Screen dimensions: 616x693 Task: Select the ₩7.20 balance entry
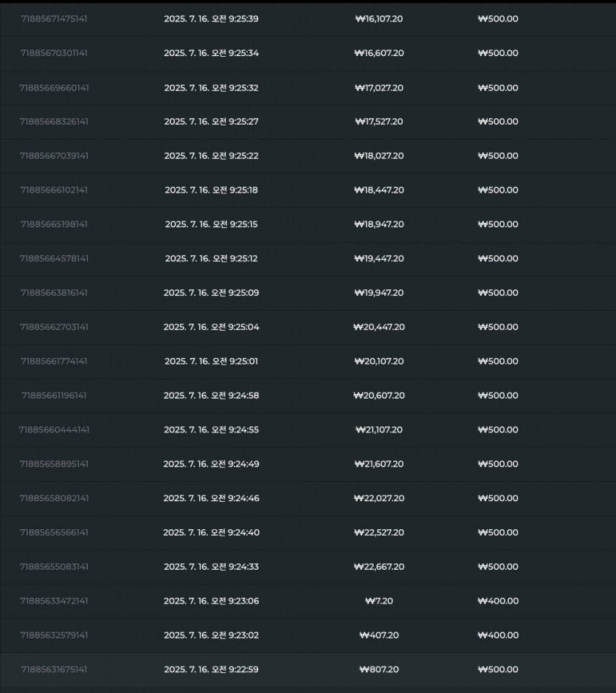[x=379, y=601]
